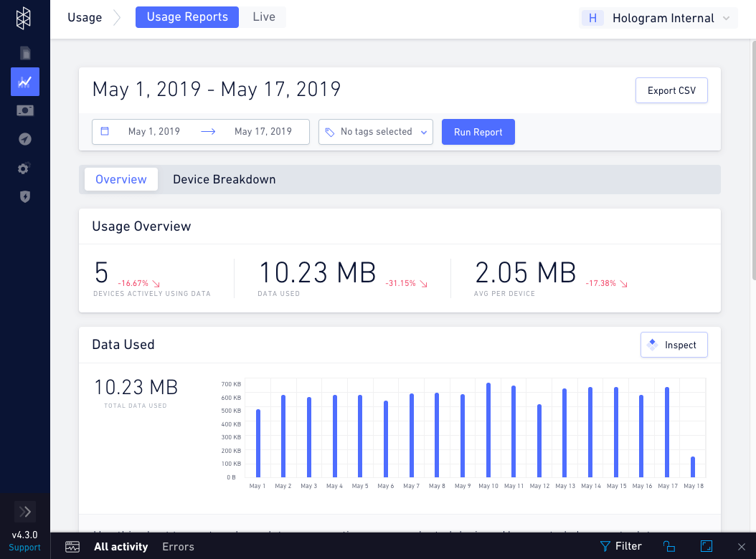This screenshot has width=756, height=559.
Task: Click the -31.15% data used change indicator
Action: coord(407,283)
